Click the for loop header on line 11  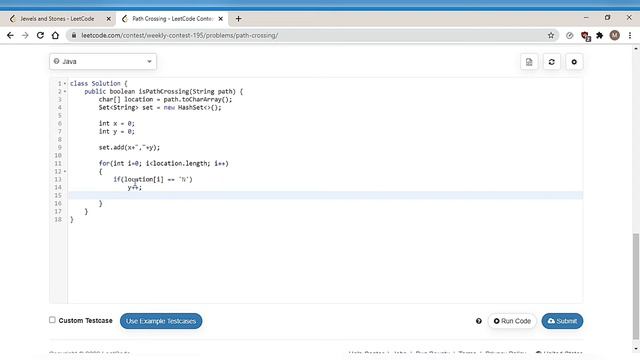tap(164, 163)
